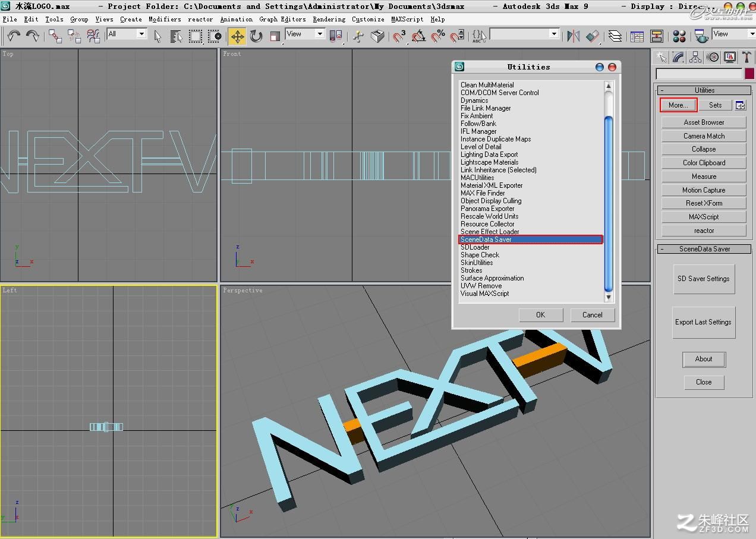The width and height of the screenshot is (756, 539).
Task: Click the Undo arrow icon
Action: point(14,36)
